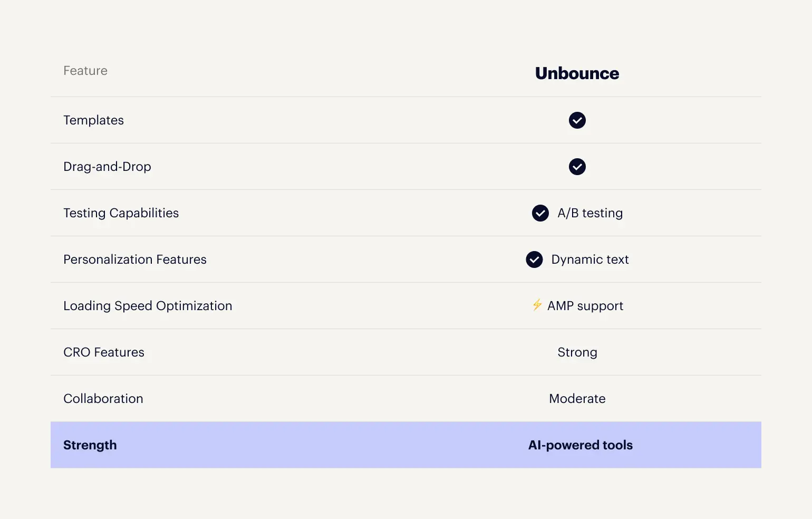Click the Drag-and-Drop feature label

coord(107,167)
